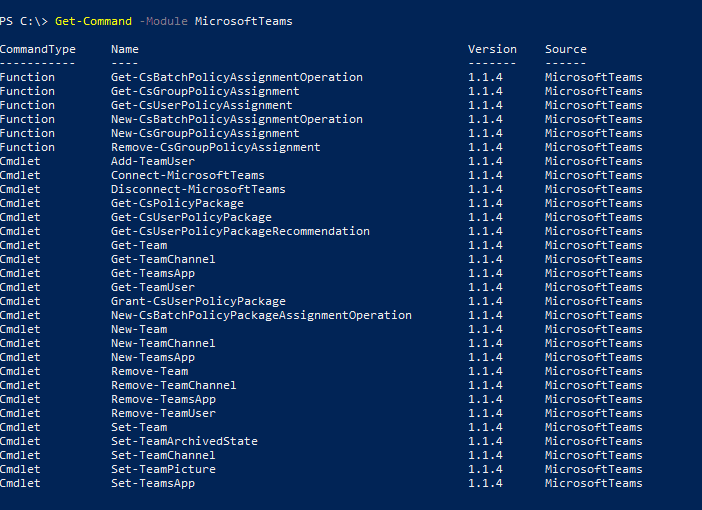The width and height of the screenshot is (702, 510).
Task: Click the Grant-CsUserPolicyPackage cmdlet name
Action: 198,301
